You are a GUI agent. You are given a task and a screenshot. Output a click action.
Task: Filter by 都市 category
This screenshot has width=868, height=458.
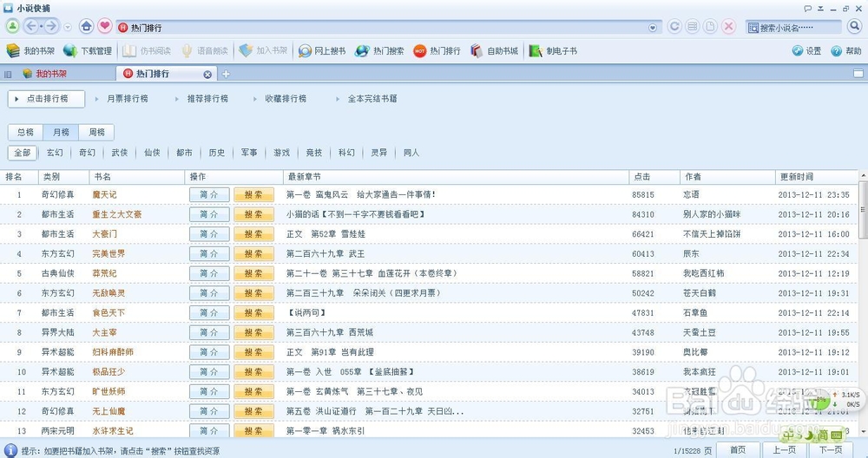click(184, 153)
